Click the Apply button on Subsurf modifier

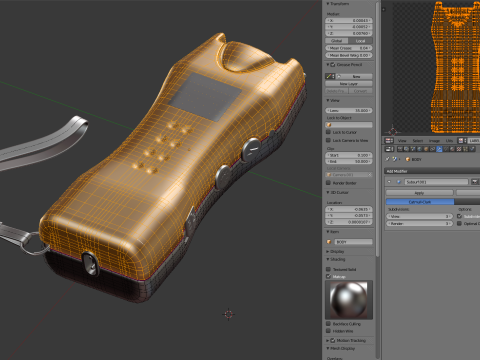(x=419, y=193)
